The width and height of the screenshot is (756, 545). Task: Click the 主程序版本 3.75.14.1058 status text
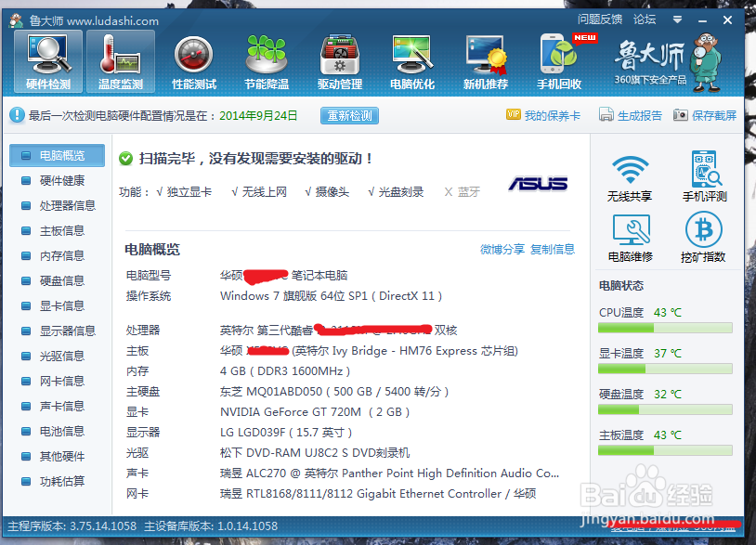(72, 526)
